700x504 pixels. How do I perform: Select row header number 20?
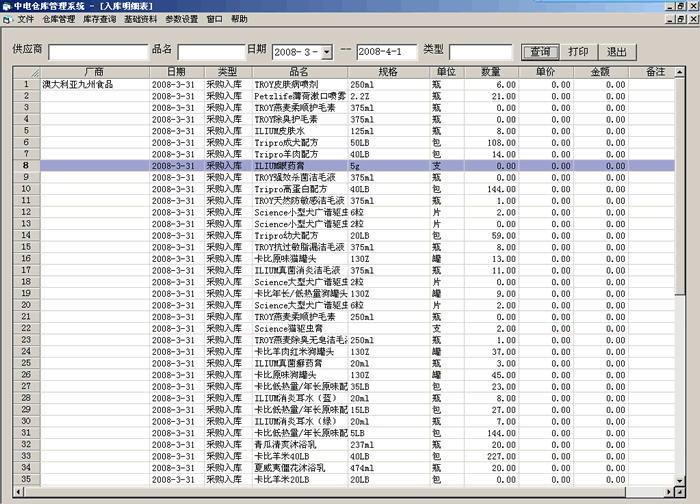[26, 305]
